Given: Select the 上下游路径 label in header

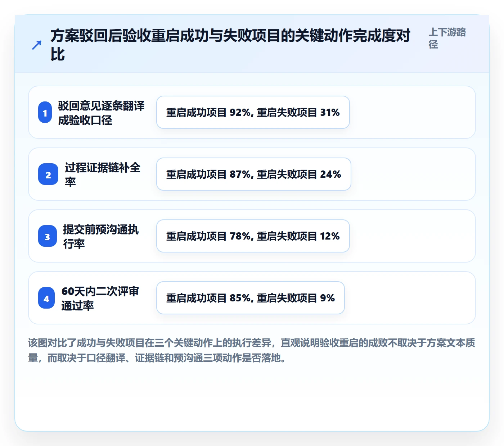Looking at the screenshot, I should coord(447,38).
